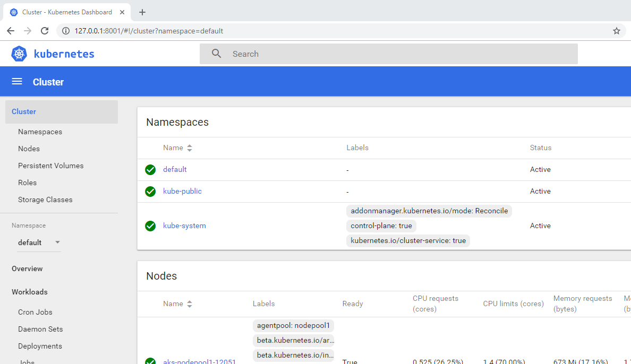Image resolution: width=631 pixels, height=364 pixels.
Task: Open the hamburger navigation menu
Action: pyautogui.click(x=17, y=82)
